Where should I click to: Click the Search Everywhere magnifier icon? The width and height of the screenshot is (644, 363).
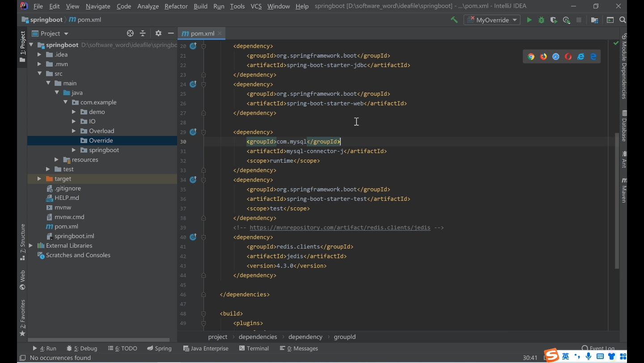pos(623,20)
